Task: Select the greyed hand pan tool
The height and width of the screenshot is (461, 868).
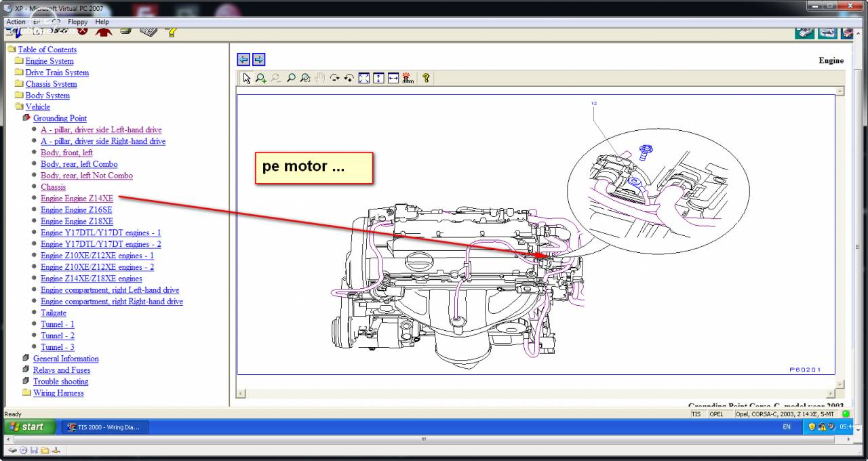Action: pyautogui.click(x=319, y=78)
